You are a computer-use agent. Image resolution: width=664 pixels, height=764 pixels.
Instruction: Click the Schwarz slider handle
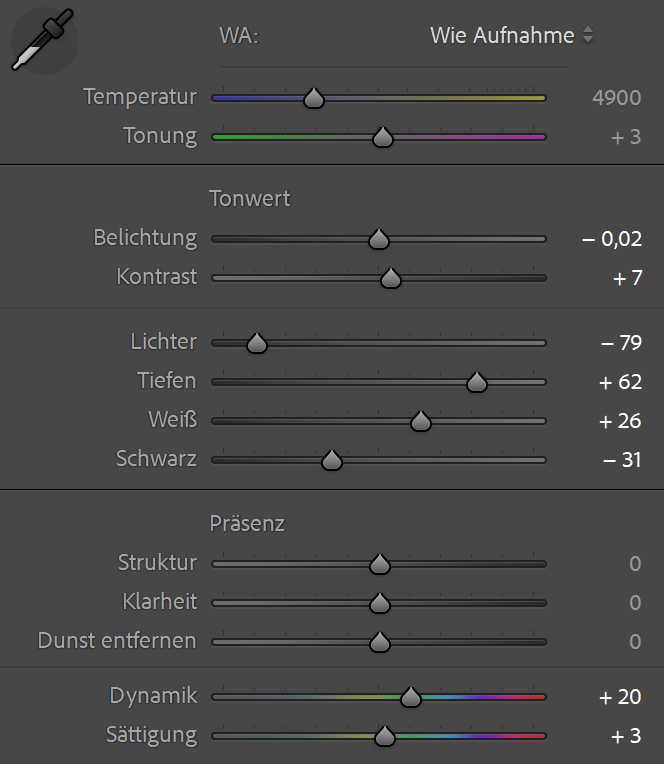pyautogui.click(x=332, y=461)
